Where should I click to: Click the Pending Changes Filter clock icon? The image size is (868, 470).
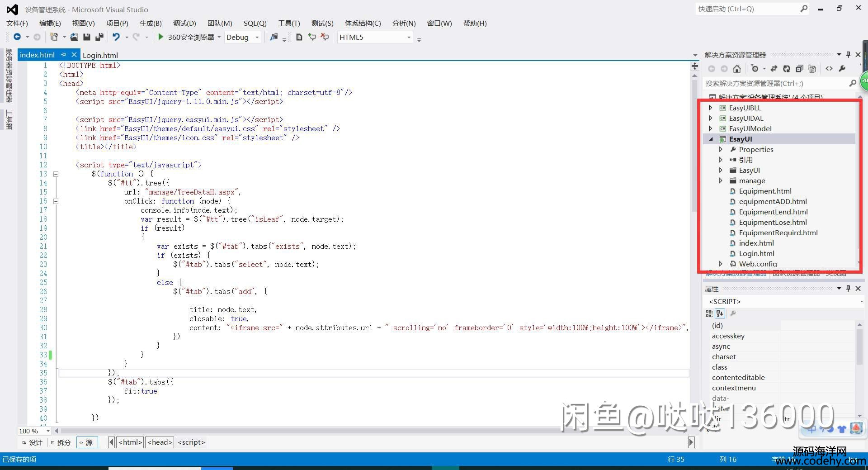[755, 69]
